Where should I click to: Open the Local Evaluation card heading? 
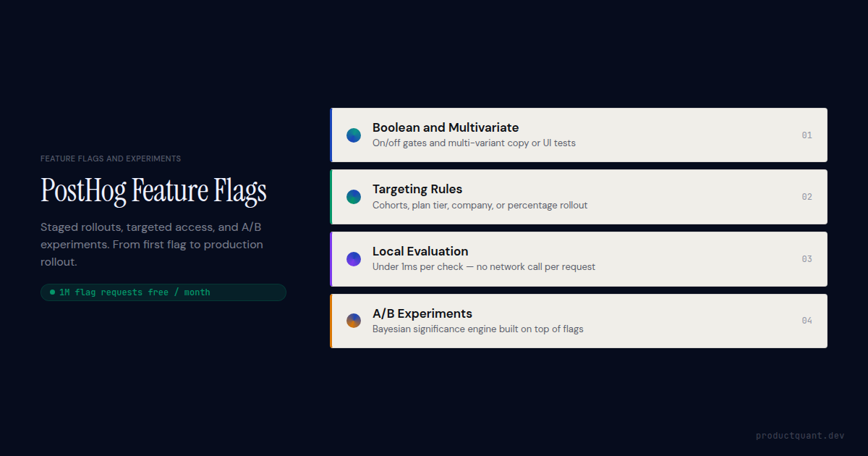click(420, 251)
